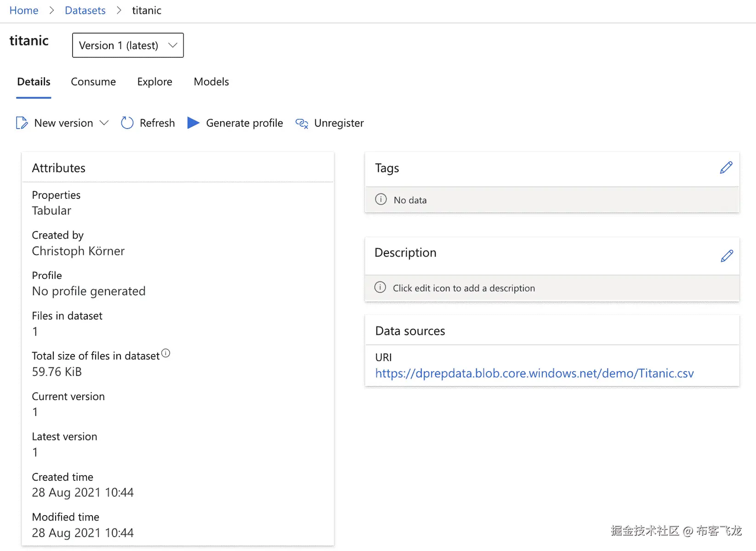
Task: Expand the New version chevron menu
Action: click(104, 123)
